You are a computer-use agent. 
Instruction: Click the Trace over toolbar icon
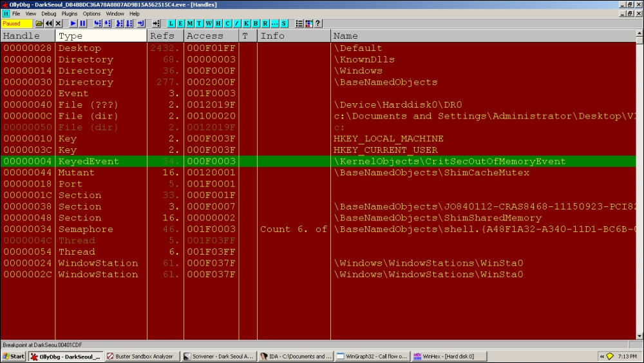(129, 23)
